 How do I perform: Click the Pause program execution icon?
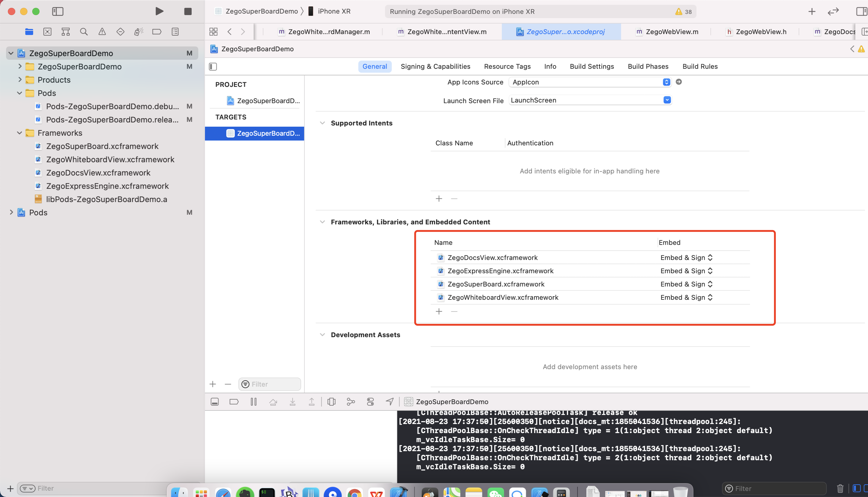tap(253, 402)
